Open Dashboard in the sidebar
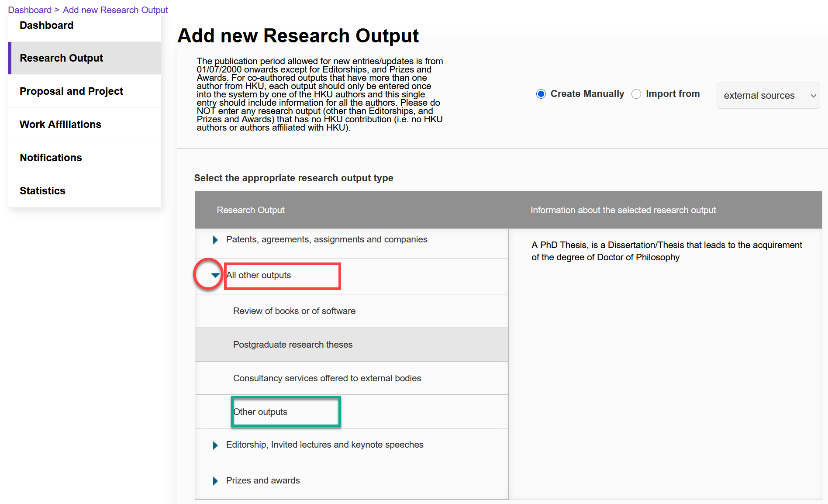This screenshot has width=828, height=504. point(84,26)
